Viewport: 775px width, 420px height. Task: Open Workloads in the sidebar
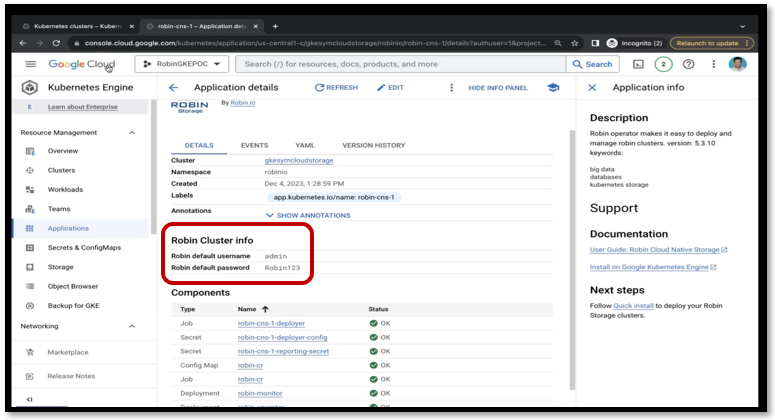pyautogui.click(x=65, y=189)
